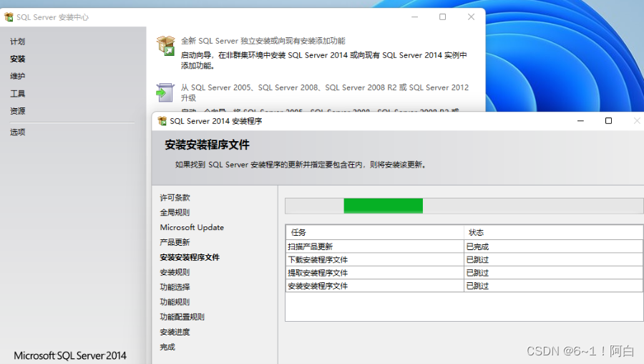Open the 维护 section in Installation Center

pyautogui.click(x=18, y=76)
